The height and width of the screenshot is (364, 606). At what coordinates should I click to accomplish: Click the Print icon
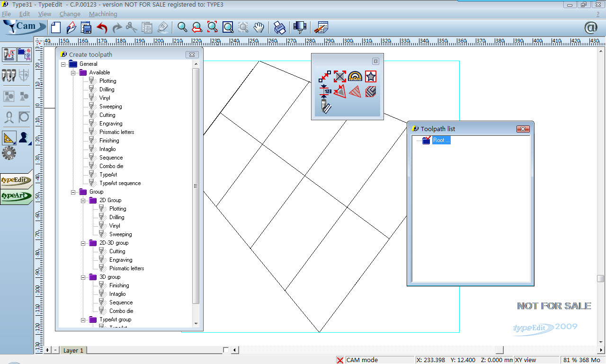click(280, 27)
